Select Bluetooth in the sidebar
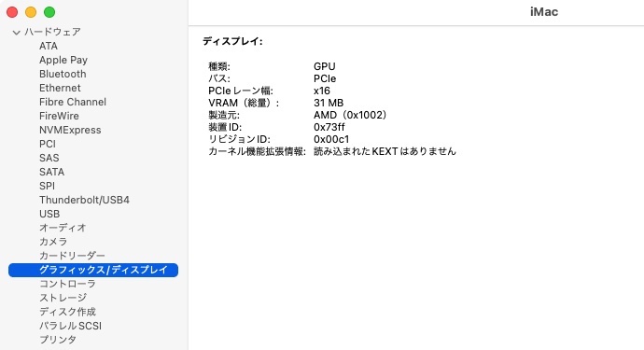The image size is (644, 350). coord(63,74)
